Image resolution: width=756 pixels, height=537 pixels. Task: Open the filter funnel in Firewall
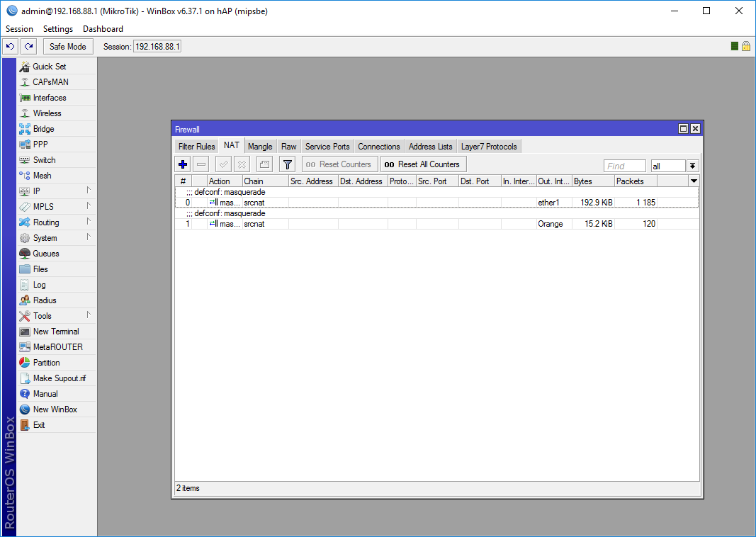click(288, 164)
